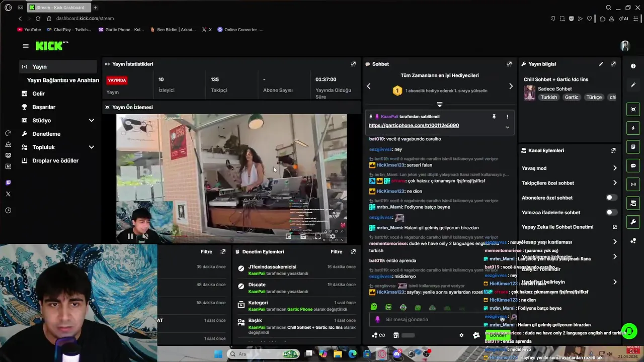Select Yayın in the left menu
The width and height of the screenshot is (644, 362).
(58, 66)
